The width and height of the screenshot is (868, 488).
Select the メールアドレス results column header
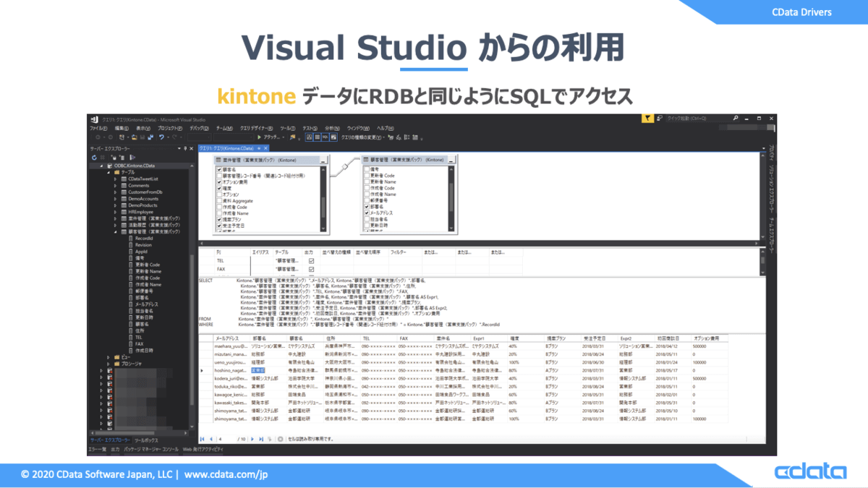229,338
